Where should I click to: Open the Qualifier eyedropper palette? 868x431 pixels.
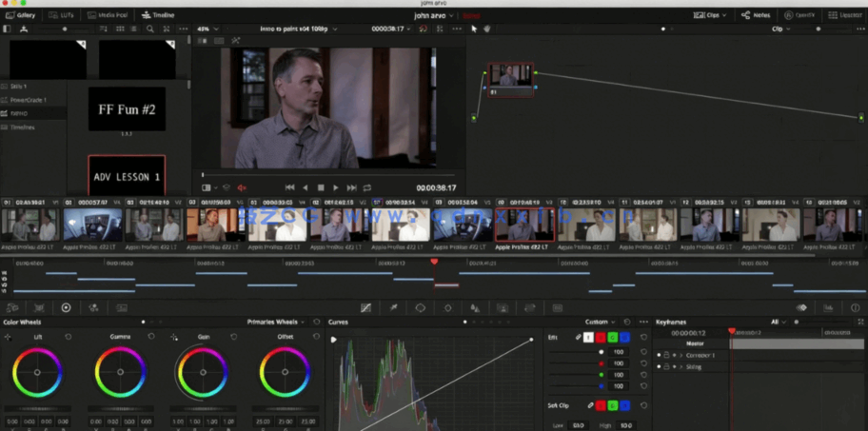394,307
